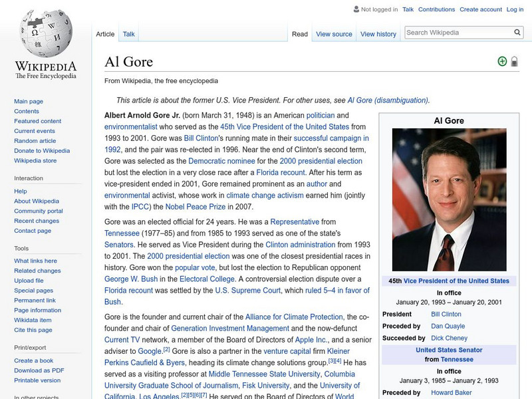Open the U.S. Supreme Court link

coord(247,291)
